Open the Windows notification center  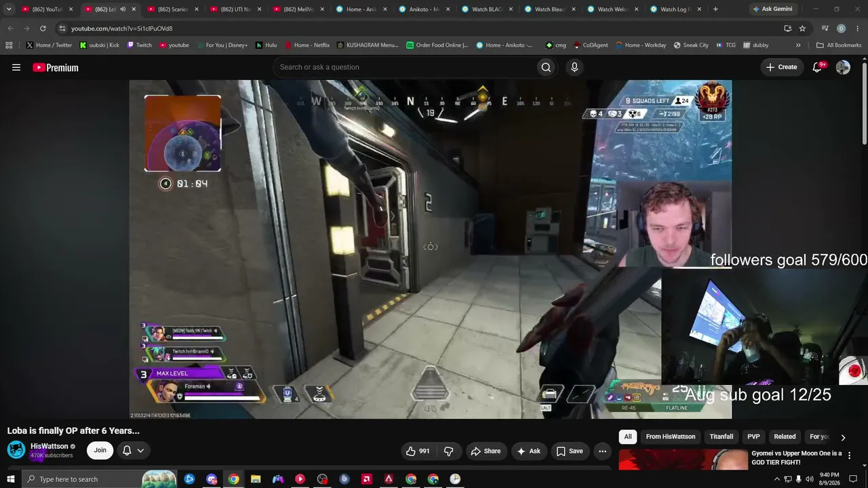pos(853,479)
